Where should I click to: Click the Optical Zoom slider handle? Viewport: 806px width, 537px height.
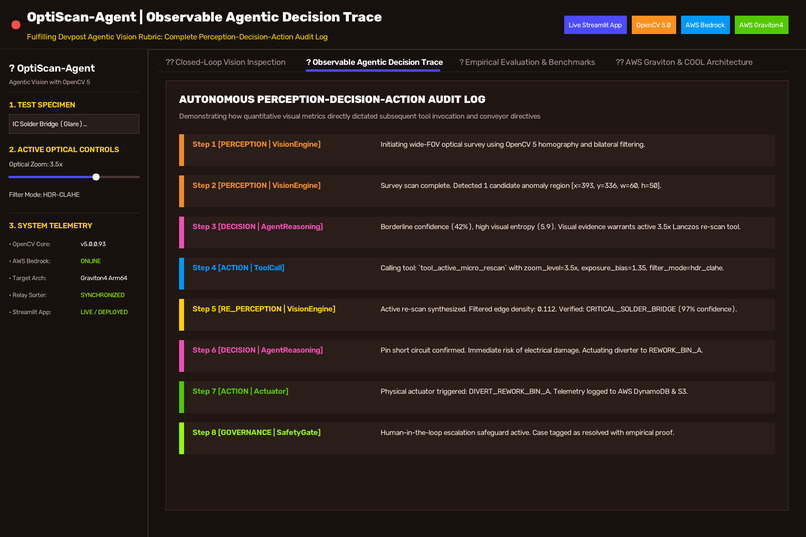[96, 177]
